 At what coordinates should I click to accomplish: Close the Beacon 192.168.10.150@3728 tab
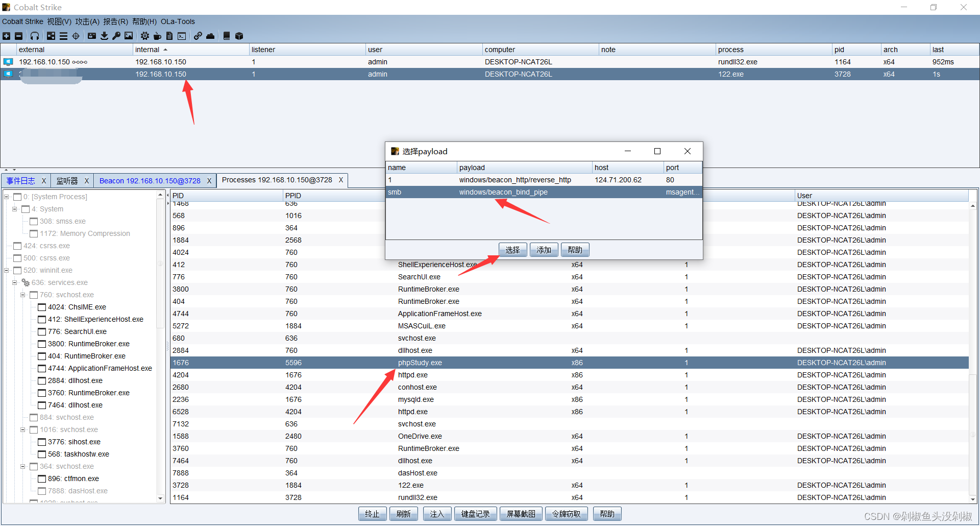click(x=209, y=181)
